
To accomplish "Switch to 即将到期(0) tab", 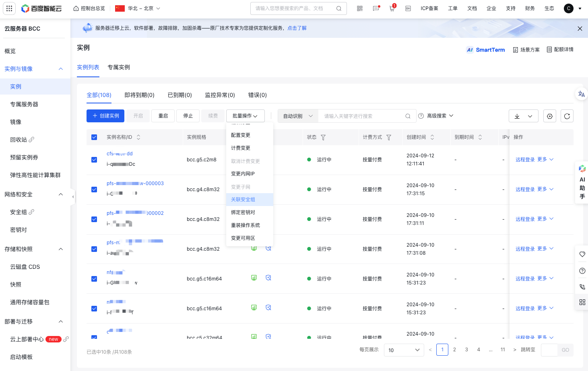I will pos(139,95).
